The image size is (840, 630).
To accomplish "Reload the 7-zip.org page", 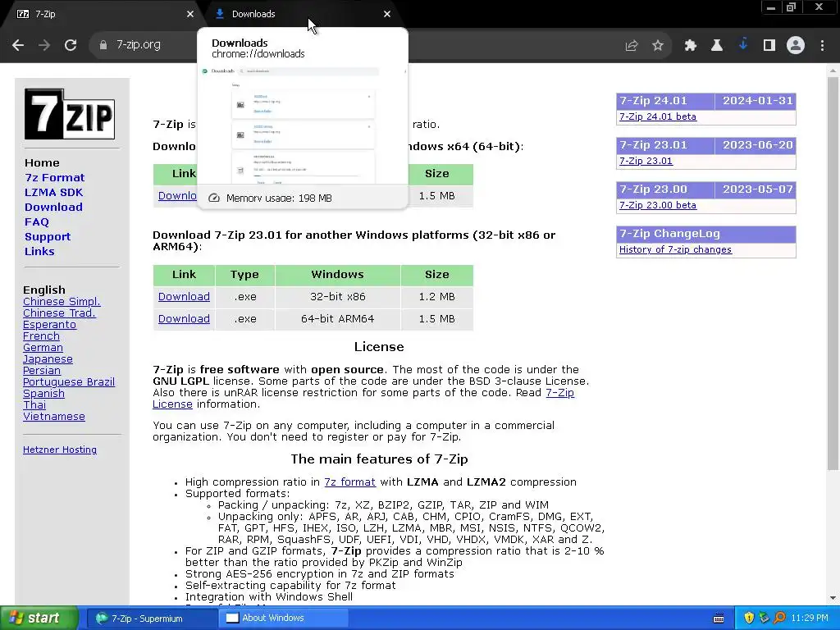I will coord(71,46).
